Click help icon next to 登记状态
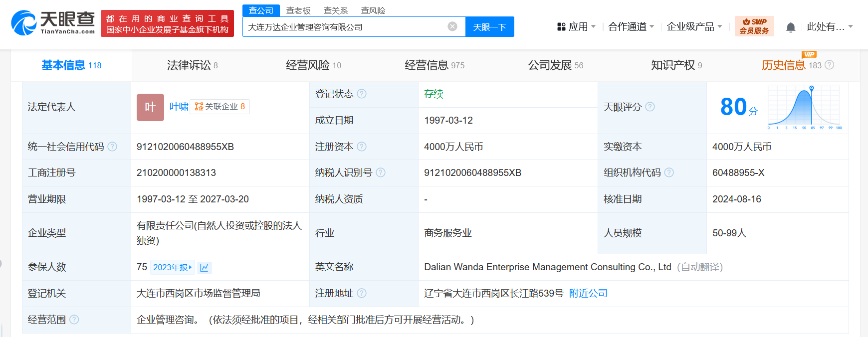The width and height of the screenshot is (868, 337). pyautogui.click(x=362, y=94)
